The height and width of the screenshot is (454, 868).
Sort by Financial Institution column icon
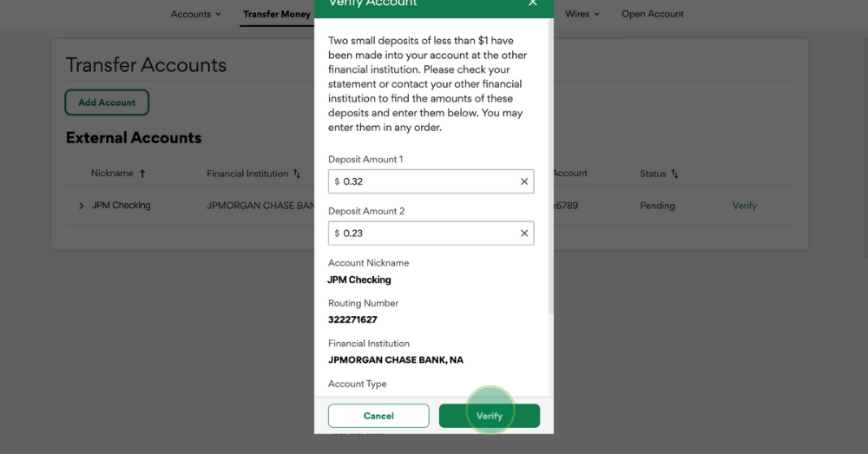point(297,174)
